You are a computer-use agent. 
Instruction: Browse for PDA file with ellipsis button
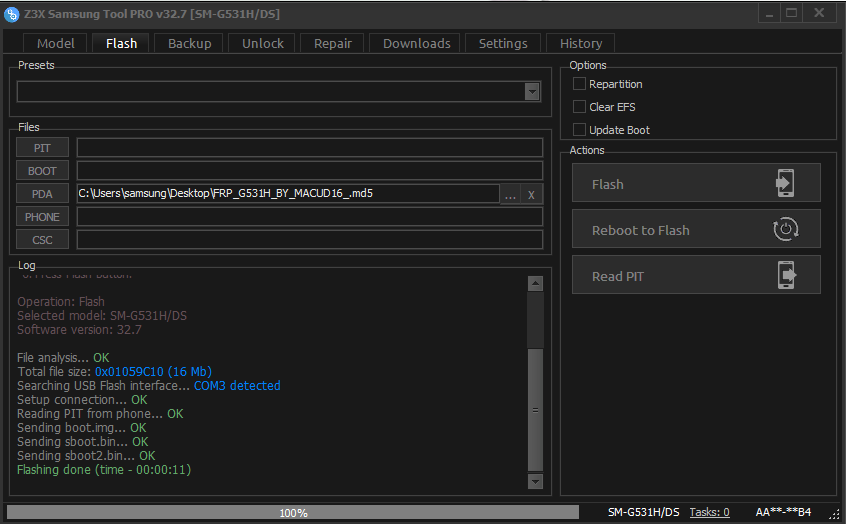coord(510,194)
